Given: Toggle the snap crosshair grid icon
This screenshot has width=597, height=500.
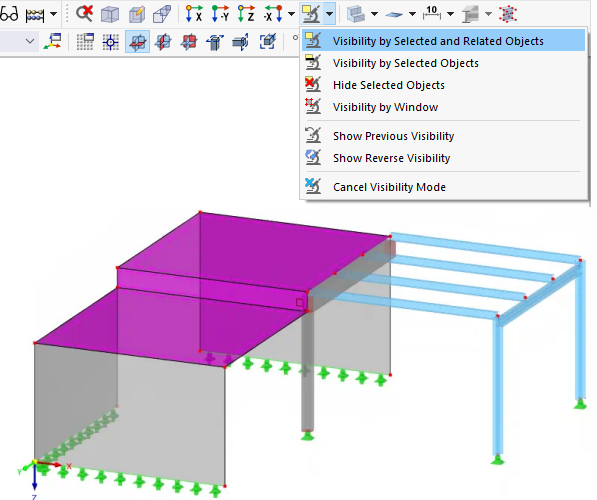Looking at the screenshot, I should click(x=111, y=42).
